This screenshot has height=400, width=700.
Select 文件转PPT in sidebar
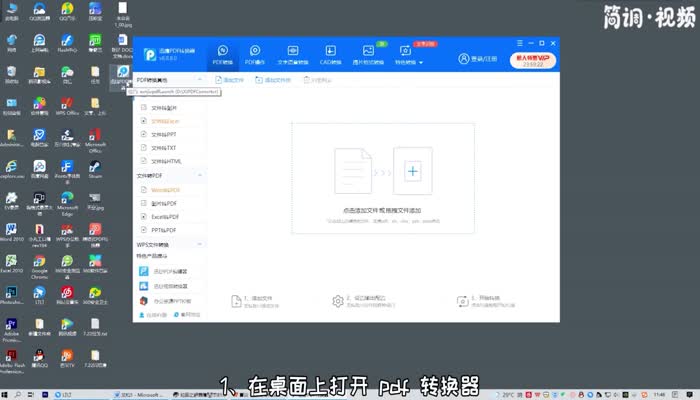(163, 134)
